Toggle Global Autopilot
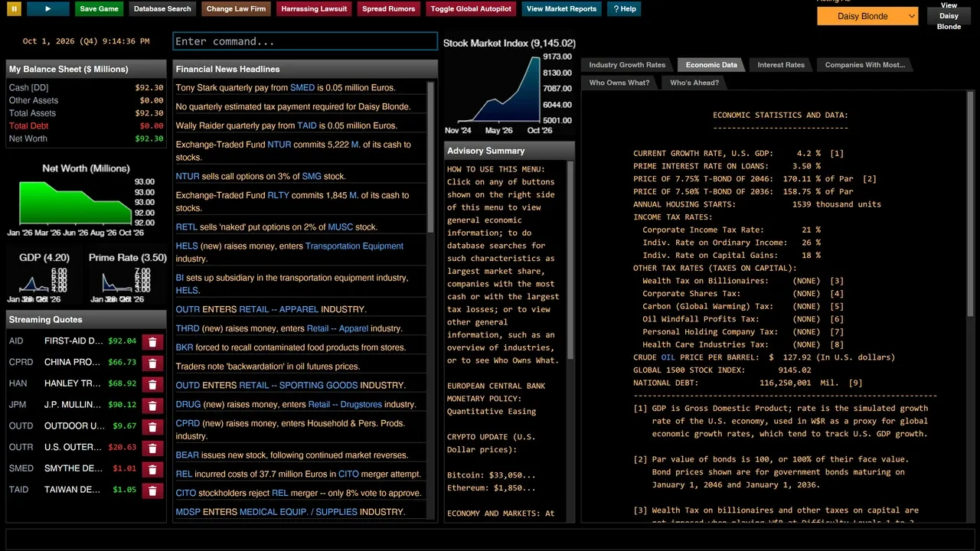The height and width of the screenshot is (551, 980). (470, 9)
